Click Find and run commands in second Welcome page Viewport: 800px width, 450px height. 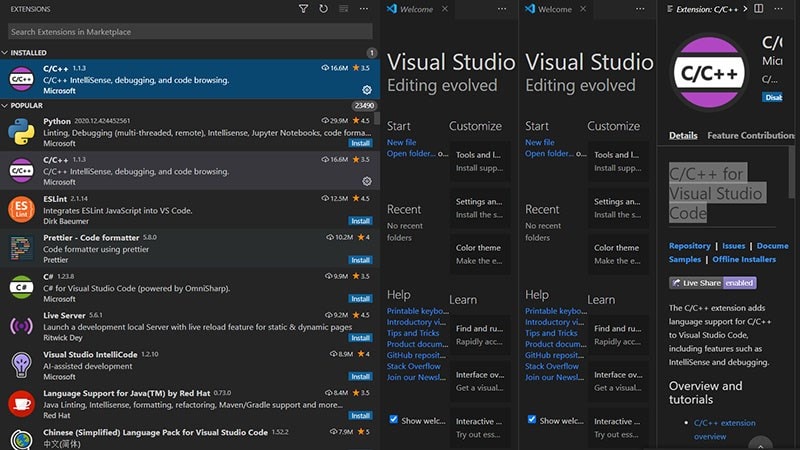click(x=618, y=335)
